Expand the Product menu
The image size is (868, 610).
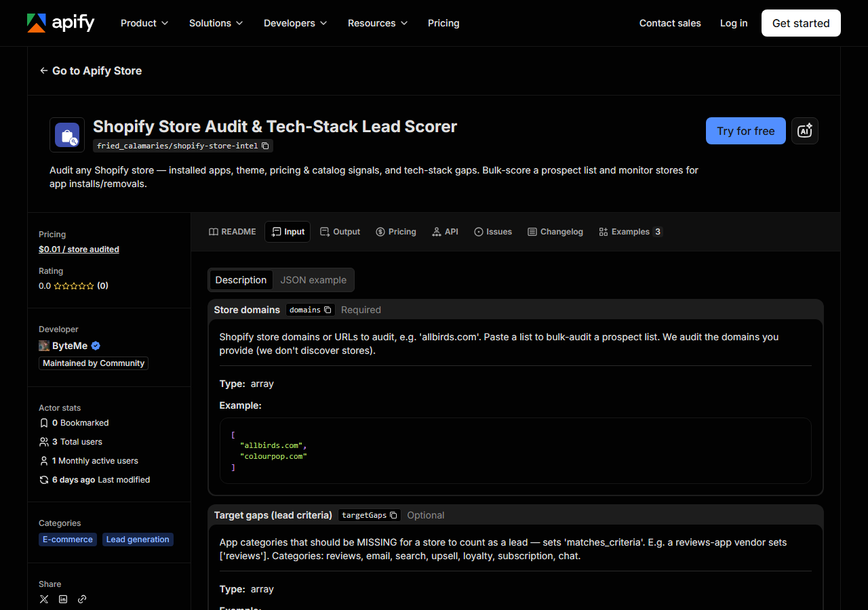[x=144, y=23]
